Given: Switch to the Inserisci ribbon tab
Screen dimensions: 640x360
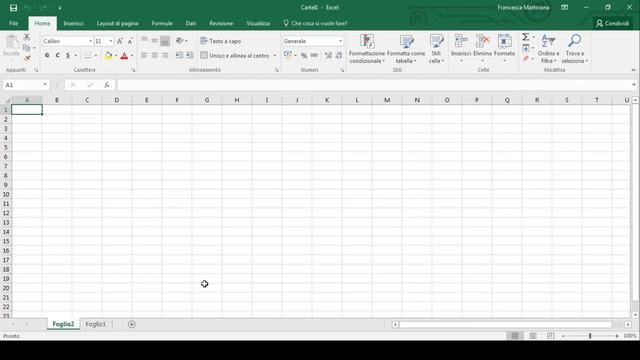Looking at the screenshot, I should (73, 24).
